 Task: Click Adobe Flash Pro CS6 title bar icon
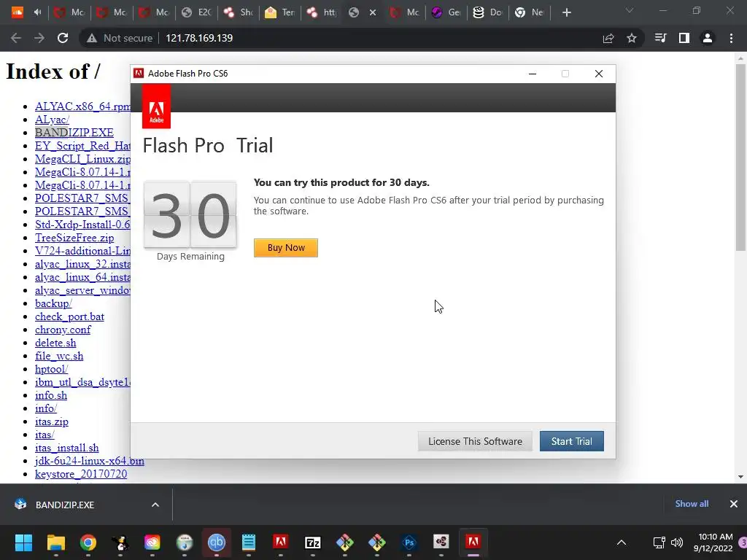[139, 74]
